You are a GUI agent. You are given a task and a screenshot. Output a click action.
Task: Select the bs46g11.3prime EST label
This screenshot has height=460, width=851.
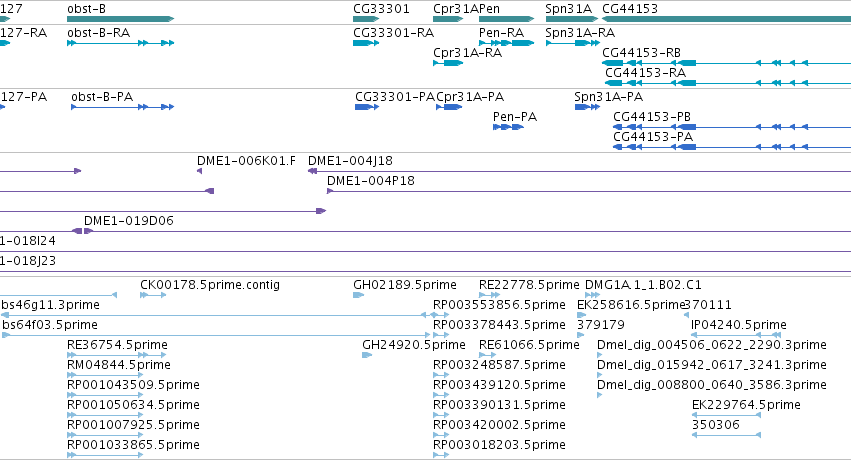pos(50,305)
